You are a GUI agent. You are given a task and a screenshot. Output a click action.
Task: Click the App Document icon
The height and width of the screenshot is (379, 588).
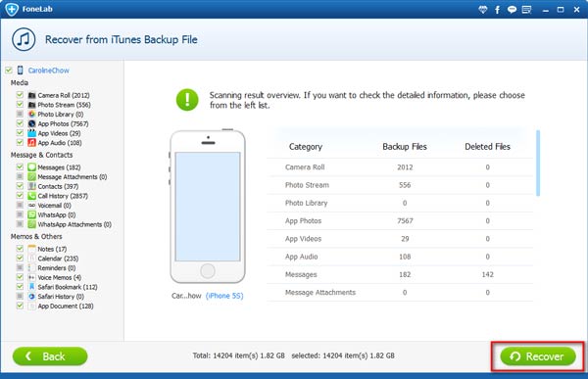pyautogui.click(x=32, y=306)
